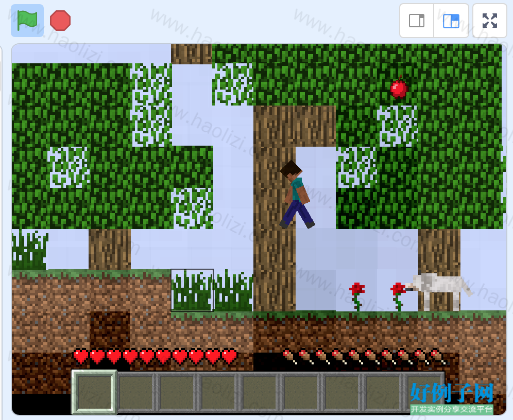Stop the project with the red stop button
Image resolution: width=513 pixels, height=420 pixels.
(x=60, y=20)
